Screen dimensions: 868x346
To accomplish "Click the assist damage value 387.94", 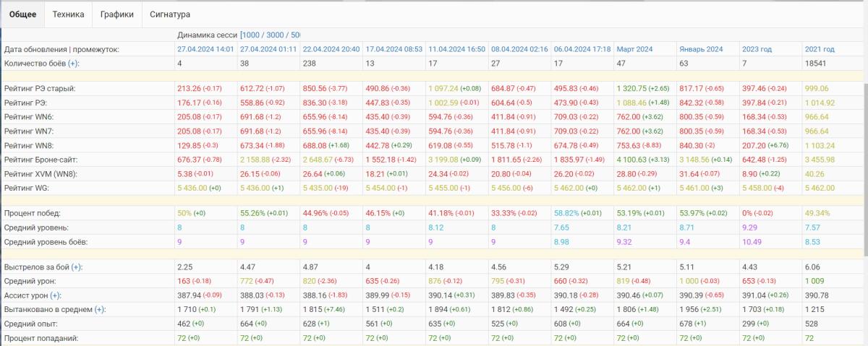I will tap(189, 295).
